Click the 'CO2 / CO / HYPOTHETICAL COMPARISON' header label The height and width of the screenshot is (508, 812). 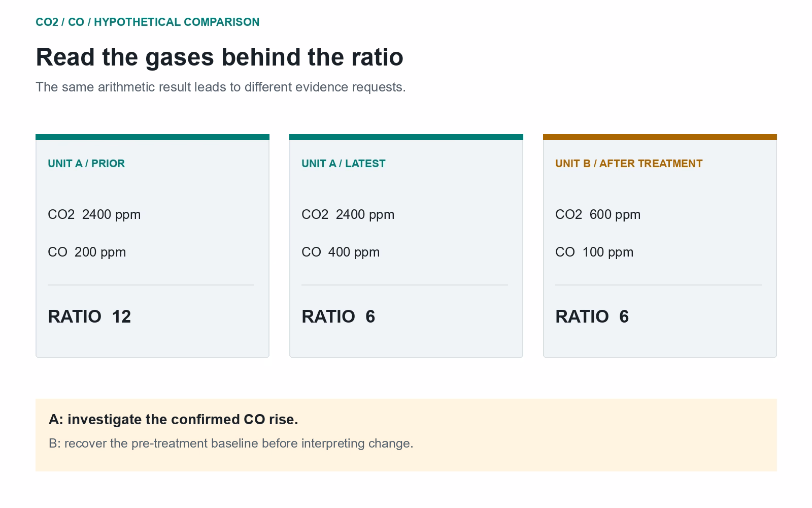click(x=147, y=22)
